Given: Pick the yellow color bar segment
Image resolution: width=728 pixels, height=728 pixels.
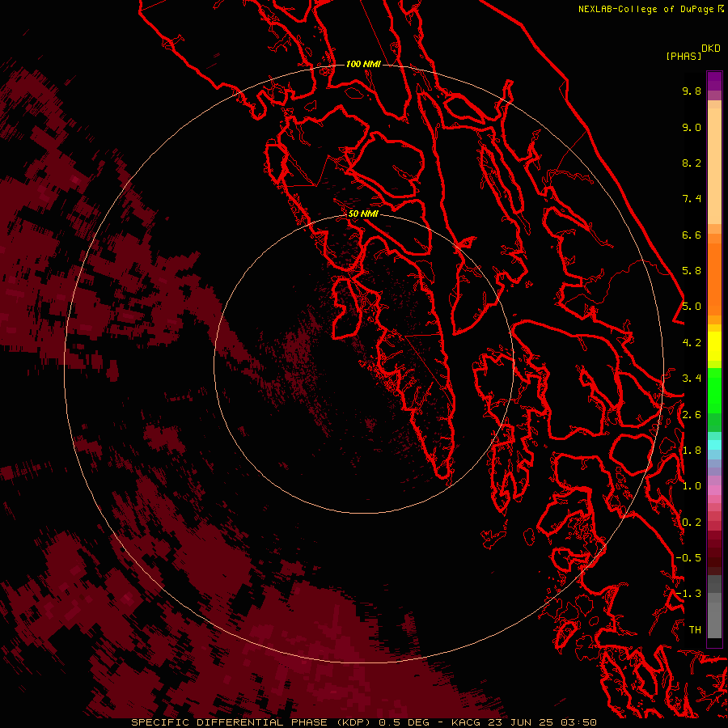Looking at the screenshot, I should pyautogui.click(x=714, y=346).
